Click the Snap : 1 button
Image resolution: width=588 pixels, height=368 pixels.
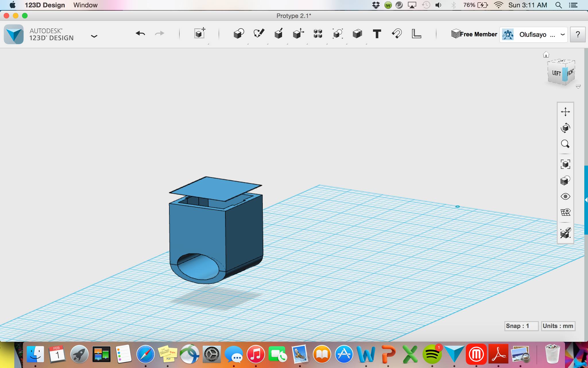[x=521, y=326]
